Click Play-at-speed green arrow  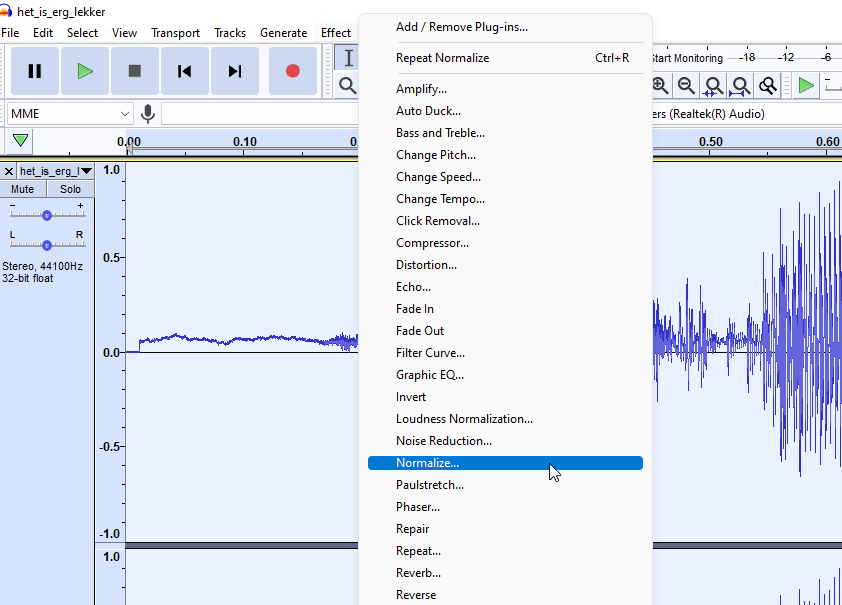[805, 85]
